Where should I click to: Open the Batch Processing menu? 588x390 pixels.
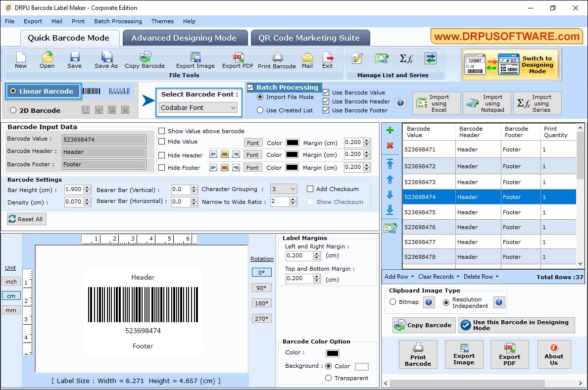pos(118,21)
